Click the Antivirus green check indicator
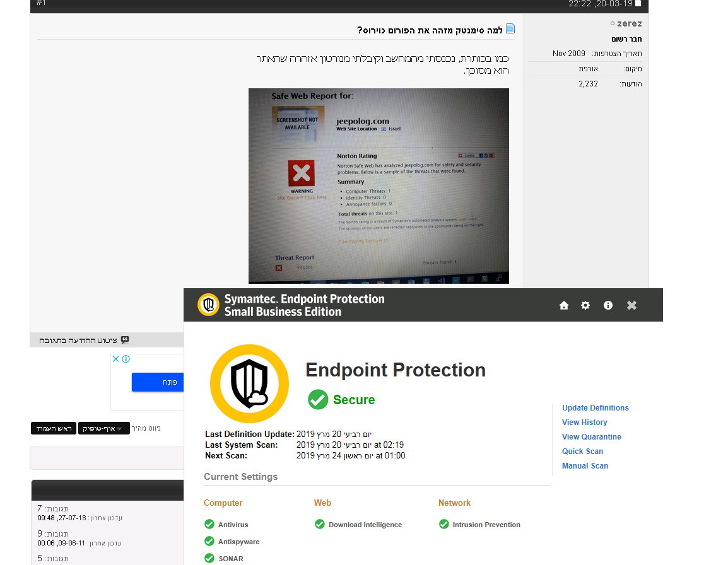This screenshot has height=565, width=728. point(209,524)
